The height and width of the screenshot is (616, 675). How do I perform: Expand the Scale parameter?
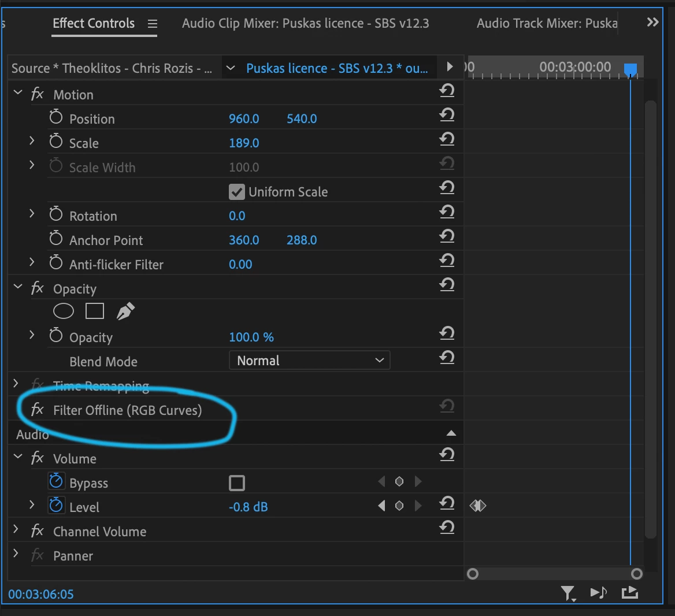(x=31, y=140)
